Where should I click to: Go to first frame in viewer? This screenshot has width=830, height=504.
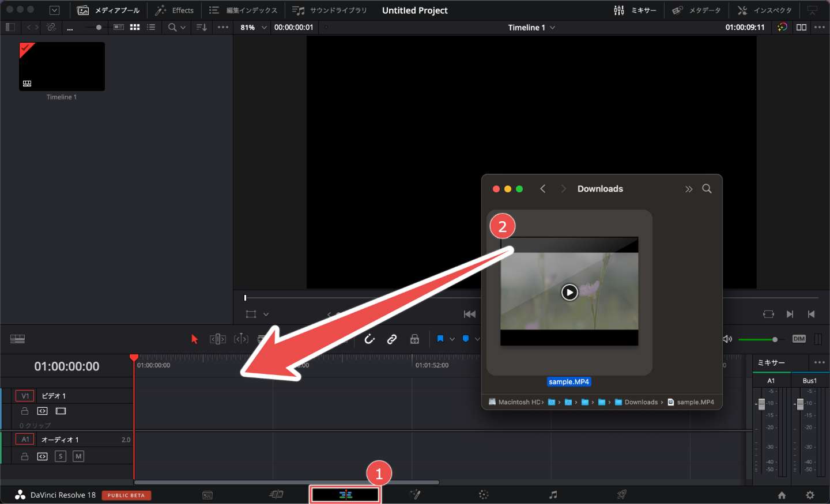[470, 314]
